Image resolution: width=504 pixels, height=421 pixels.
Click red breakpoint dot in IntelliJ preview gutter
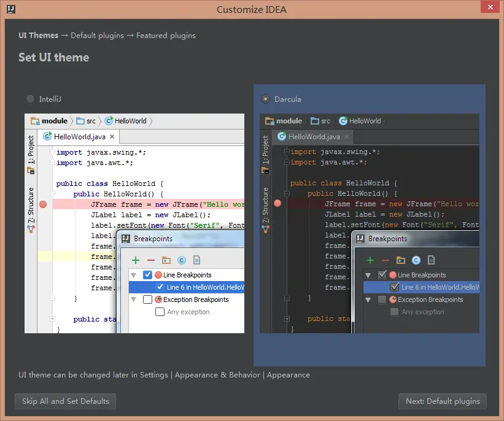[43, 204]
